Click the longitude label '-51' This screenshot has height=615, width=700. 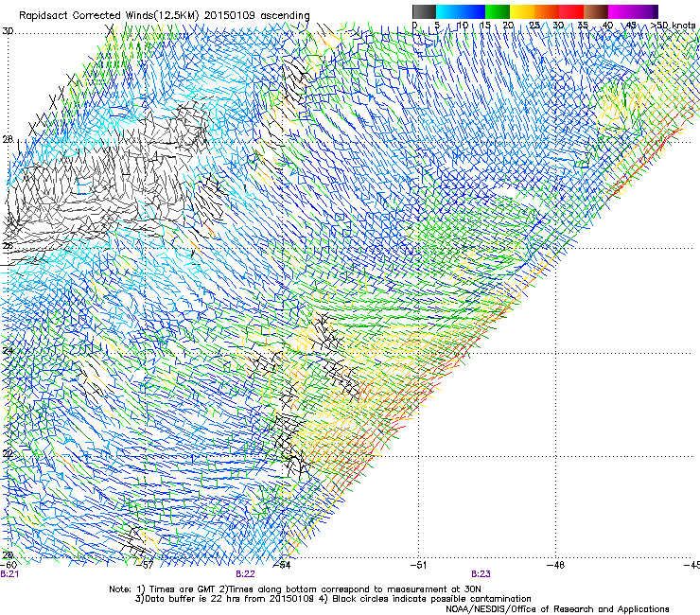point(418,565)
